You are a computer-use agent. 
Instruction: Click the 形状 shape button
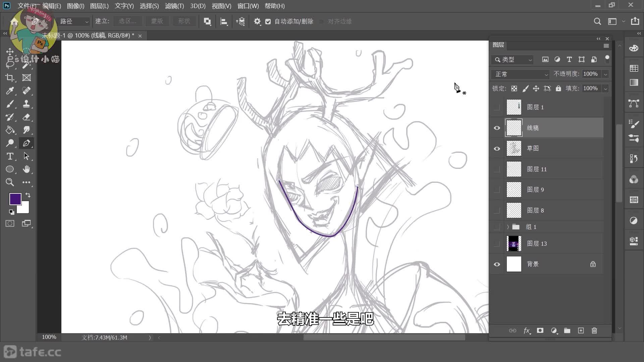click(184, 21)
